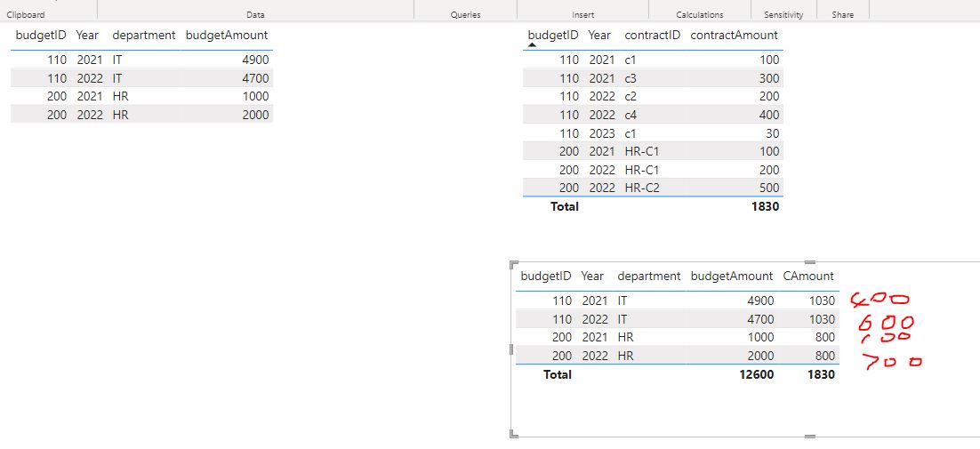Select the 2023 year cell in contract table
The width and height of the screenshot is (980, 449).
[601, 133]
